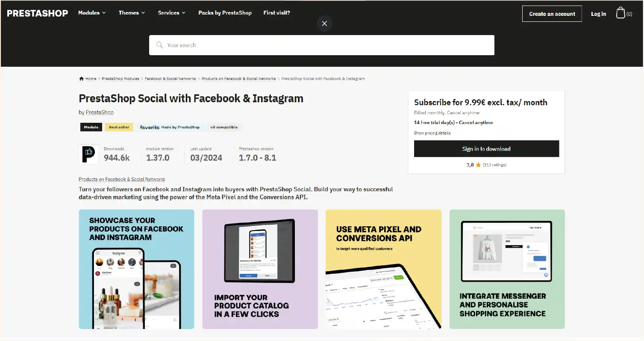Click the Sign in to download button
The image size is (644, 341).
(x=486, y=148)
